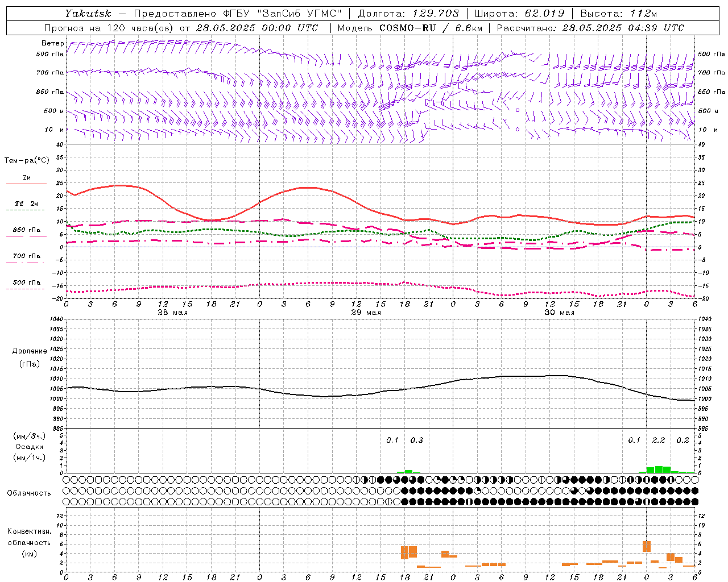Click the solid red line sample under '2м'
This screenshot has height=582, width=728.
26,184
